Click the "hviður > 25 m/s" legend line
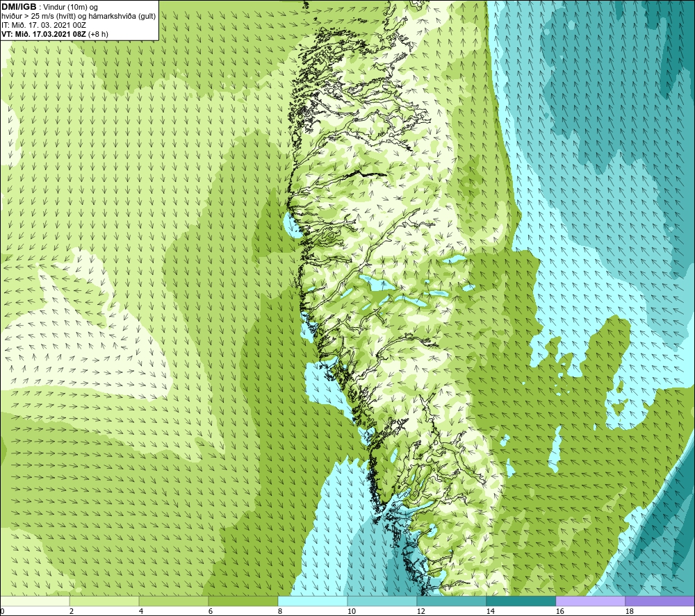695x616 pixels. tap(79, 17)
